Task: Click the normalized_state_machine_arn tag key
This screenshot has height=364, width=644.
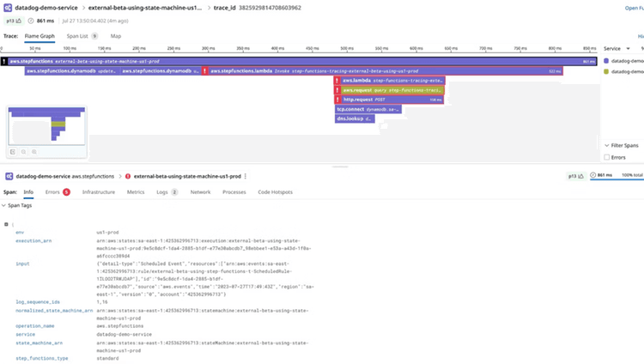Action: click(x=54, y=311)
